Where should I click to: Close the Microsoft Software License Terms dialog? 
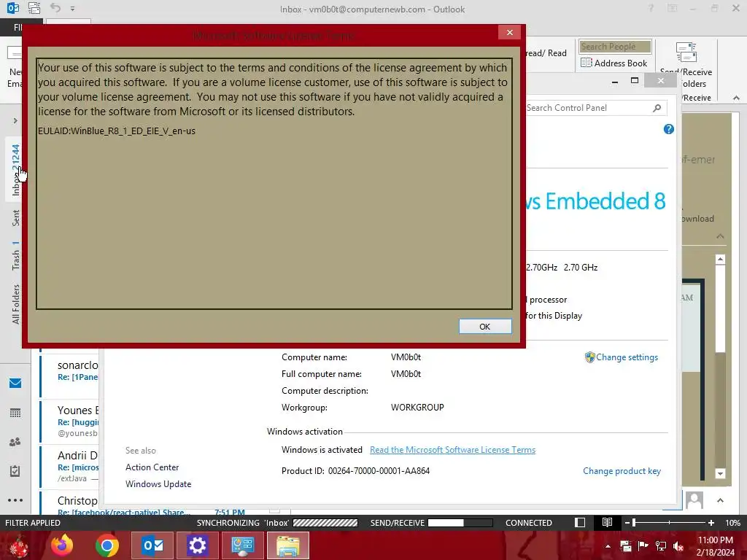click(510, 32)
